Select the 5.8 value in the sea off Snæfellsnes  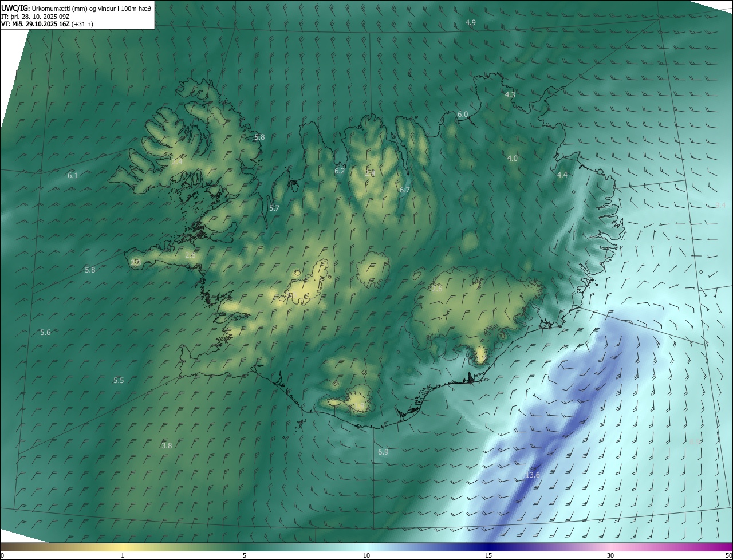[x=90, y=270]
